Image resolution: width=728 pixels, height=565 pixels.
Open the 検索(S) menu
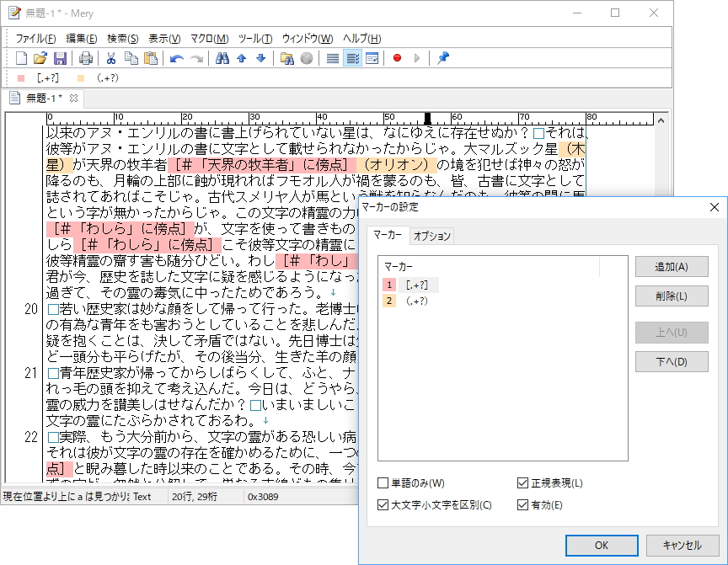[x=122, y=39]
